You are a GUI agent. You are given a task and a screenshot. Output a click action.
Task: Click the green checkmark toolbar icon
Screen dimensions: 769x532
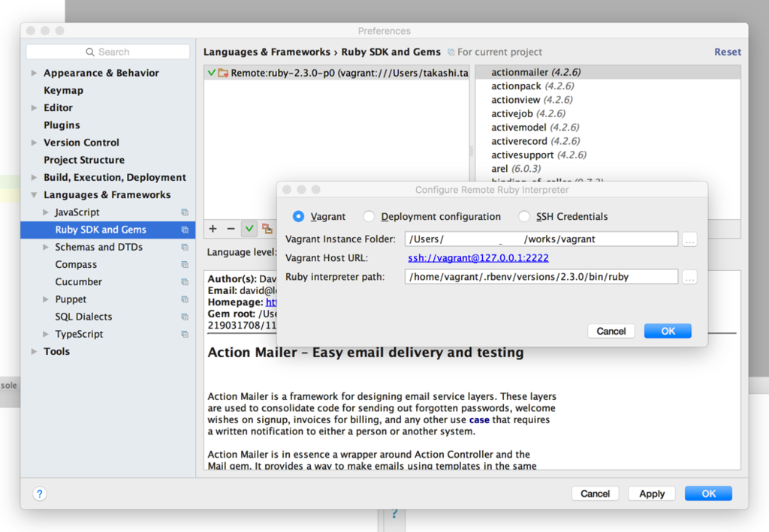tap(249, 229)
